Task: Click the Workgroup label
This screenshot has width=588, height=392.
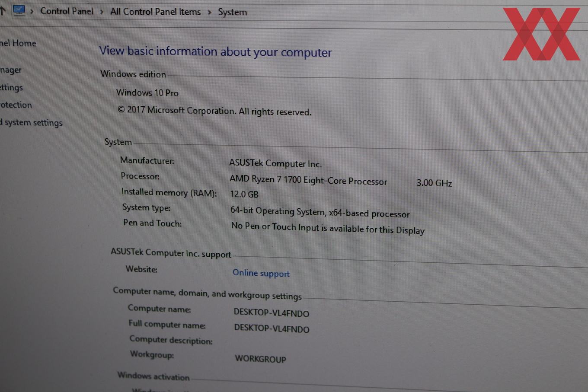Action: tap(152, 354)
